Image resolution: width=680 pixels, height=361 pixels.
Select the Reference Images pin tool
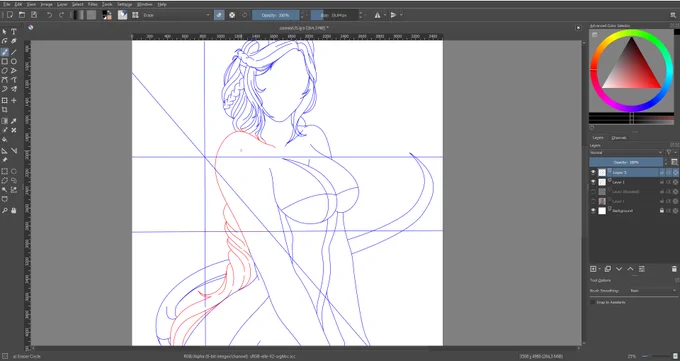tap(5, 160)
